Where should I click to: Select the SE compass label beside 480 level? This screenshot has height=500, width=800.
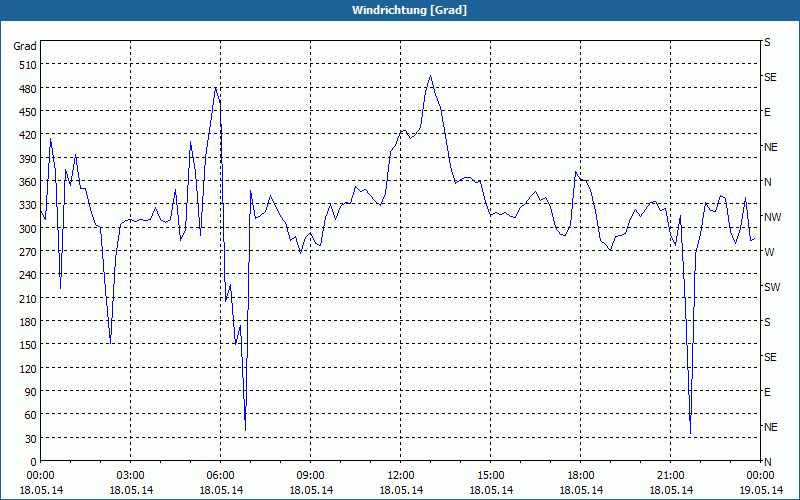[770, 77]
